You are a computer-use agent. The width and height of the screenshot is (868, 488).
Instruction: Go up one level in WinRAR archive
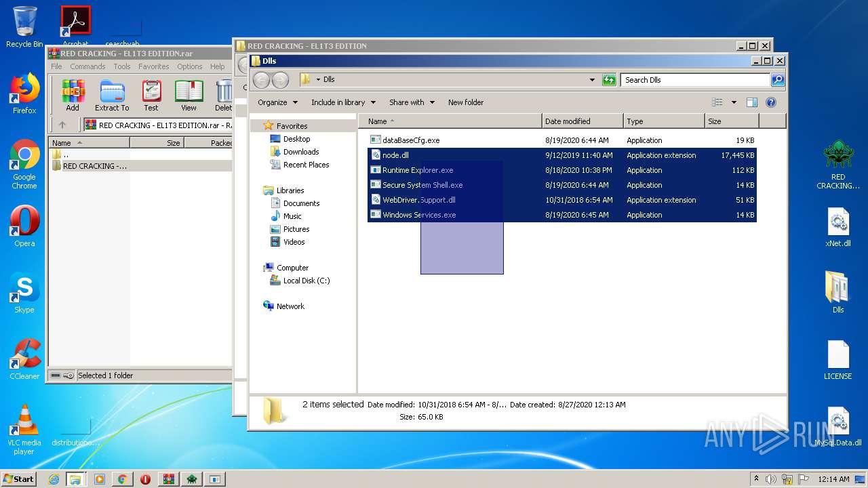coord(62,125)
